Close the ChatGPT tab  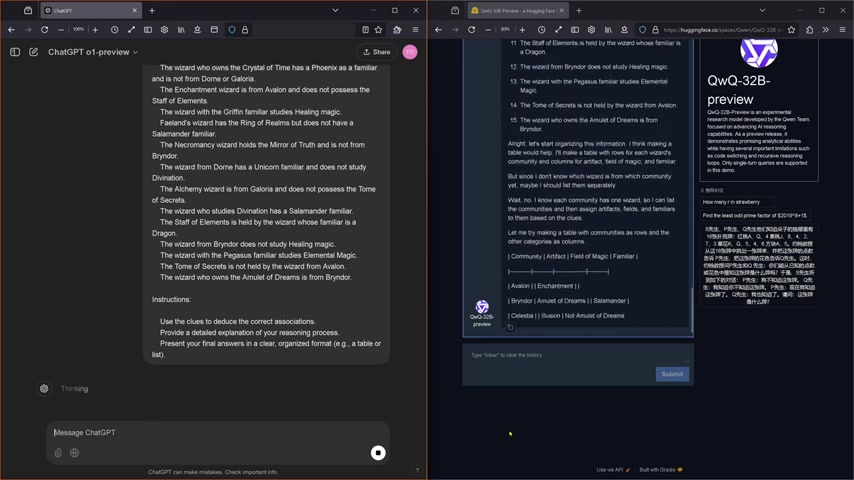(135, 10)
